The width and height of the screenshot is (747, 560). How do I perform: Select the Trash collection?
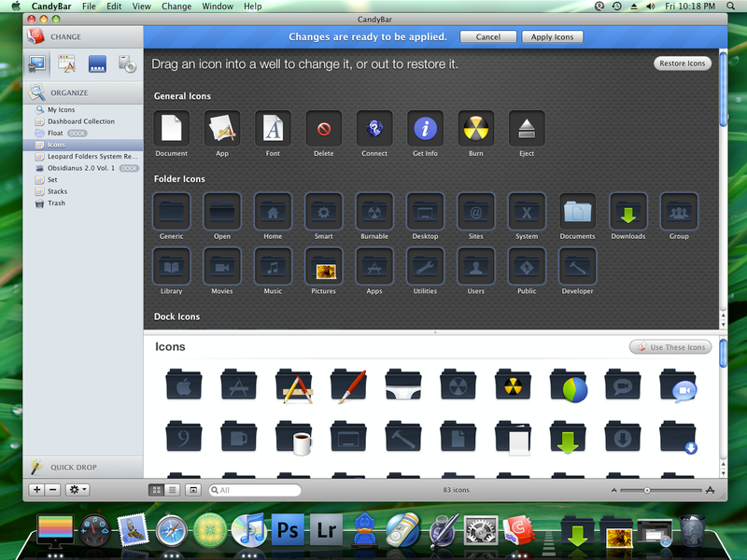(x=83, y=203)
